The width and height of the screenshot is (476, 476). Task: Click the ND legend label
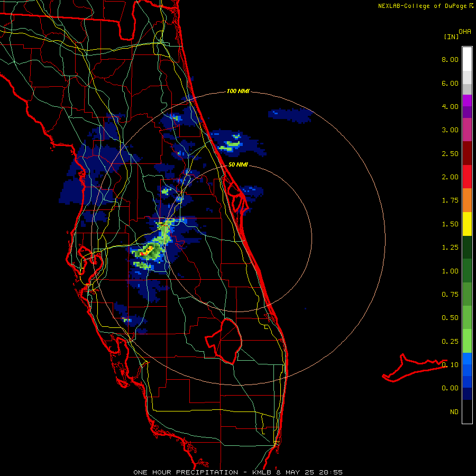coord(454,412)
